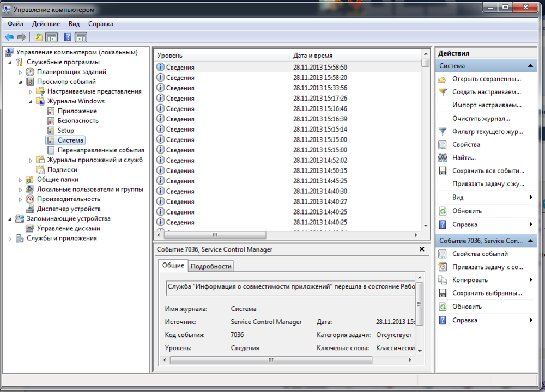The height and width of the screenshot is (392, 545).
Task: Select Перенаправленные события in tree
Action: pyautogui.click(x=101, y=150)
